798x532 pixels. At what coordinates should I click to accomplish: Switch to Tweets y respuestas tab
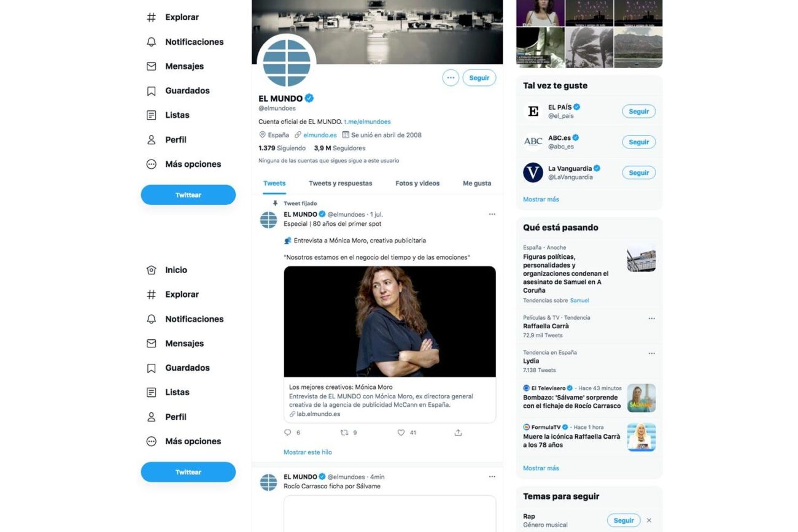[340, 183]
